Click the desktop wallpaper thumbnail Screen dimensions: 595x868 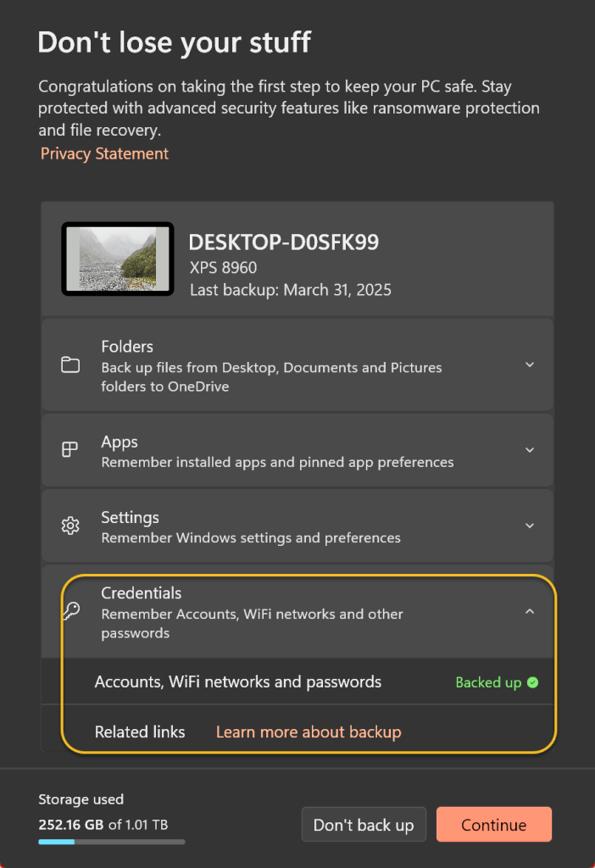(118, 259)
